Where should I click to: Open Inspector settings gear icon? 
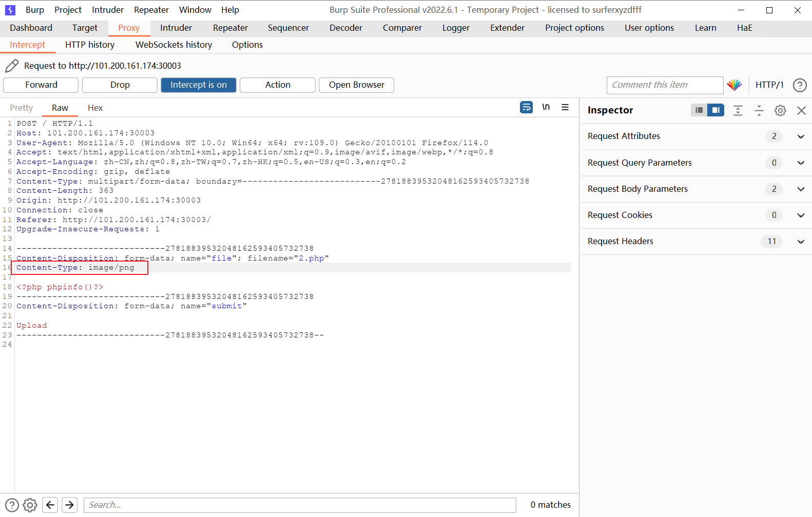[780, 110]
